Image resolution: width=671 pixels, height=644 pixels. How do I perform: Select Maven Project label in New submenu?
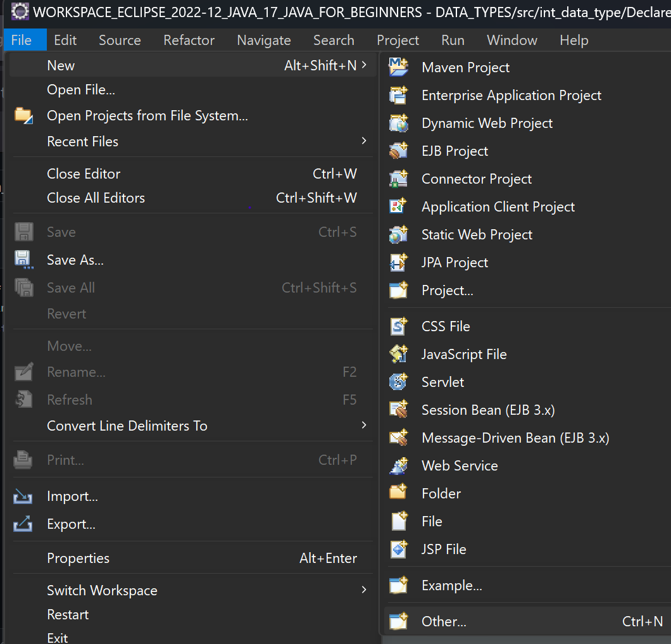click(466, 68)
